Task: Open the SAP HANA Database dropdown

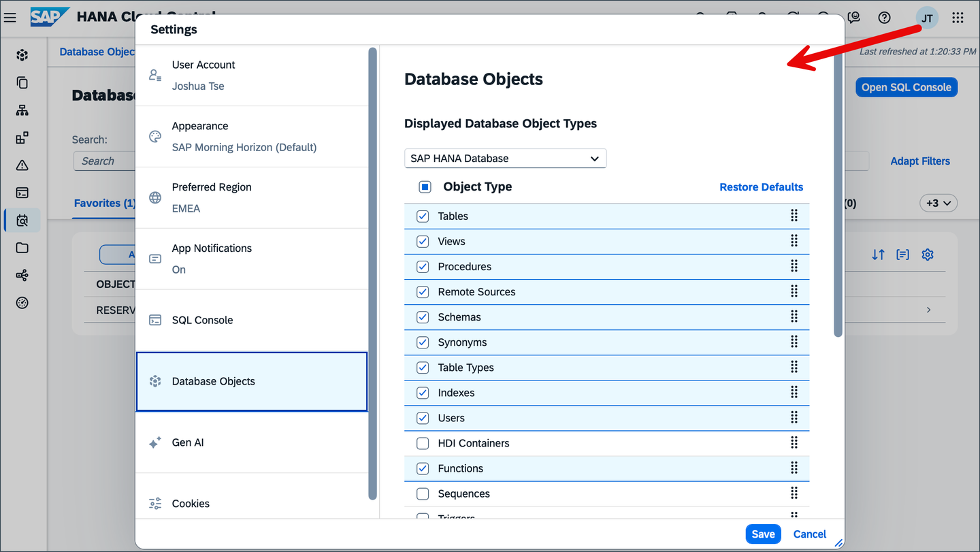Action: point(505,159)
